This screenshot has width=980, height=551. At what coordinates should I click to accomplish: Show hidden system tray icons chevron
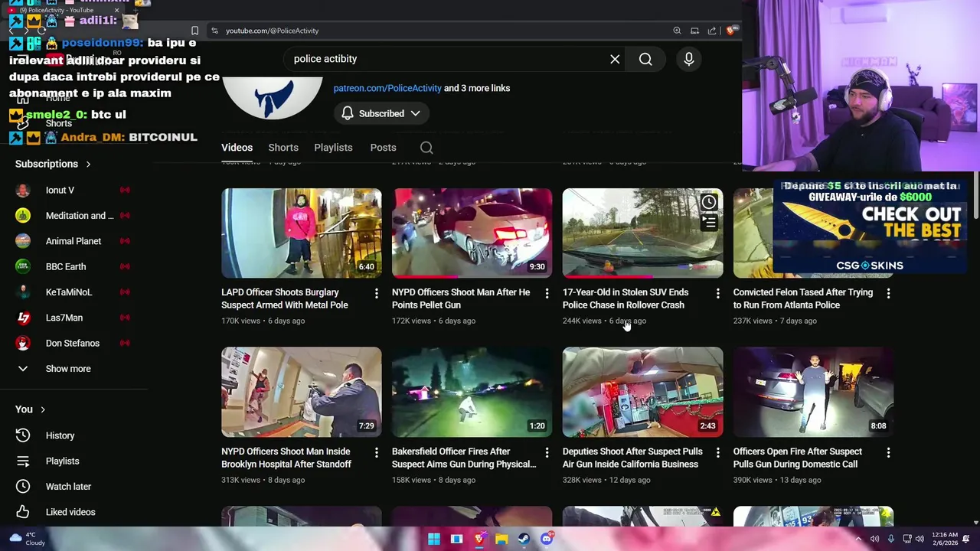857,539
